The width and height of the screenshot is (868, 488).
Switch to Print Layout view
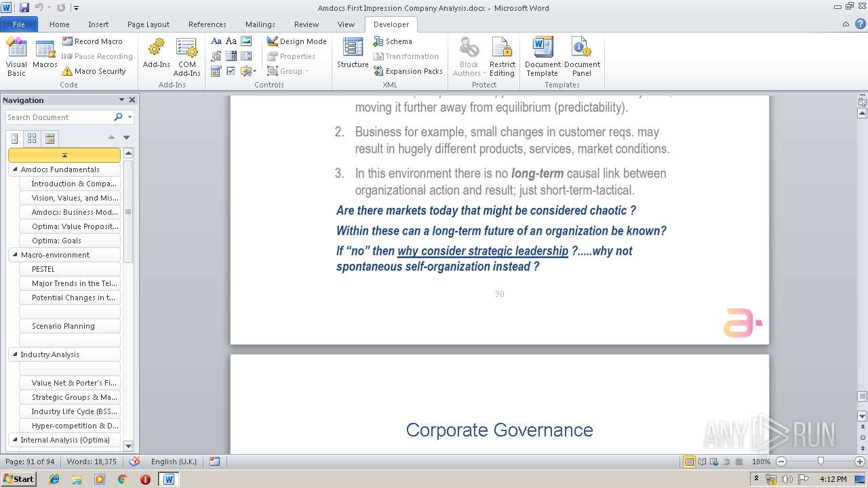tap(690, 462)
